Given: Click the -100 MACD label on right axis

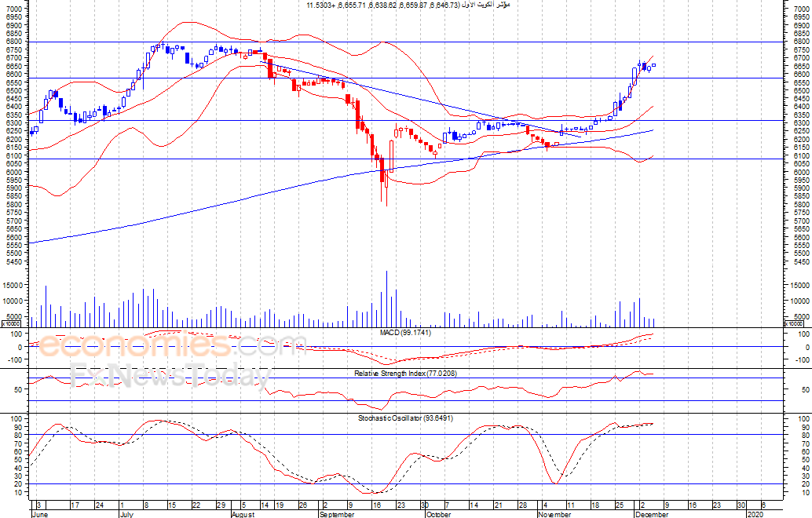Looking at the screenshot, I should coord(802,359).
